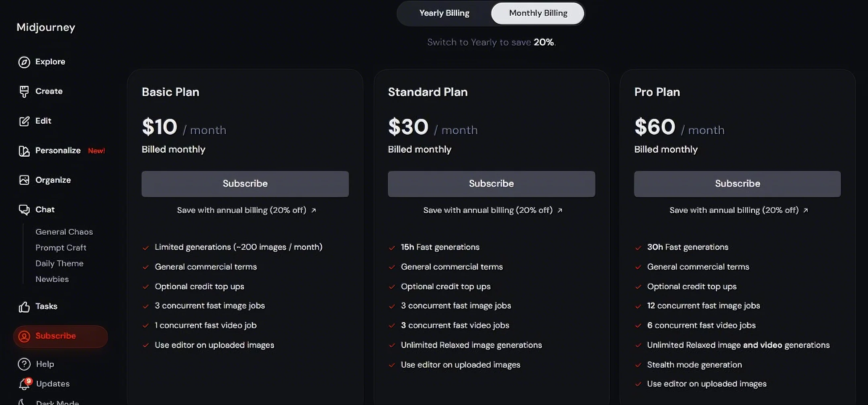Image resolution: width=868 pixels, height=405 pixels.
Task: Click the Explore compass icon
Action: tap(24, 62)
